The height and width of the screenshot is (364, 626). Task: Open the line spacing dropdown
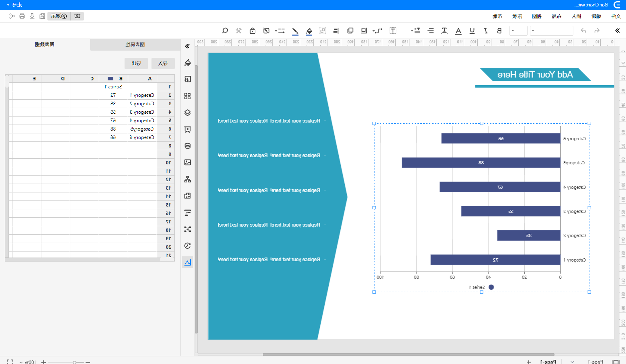[415, 31]
